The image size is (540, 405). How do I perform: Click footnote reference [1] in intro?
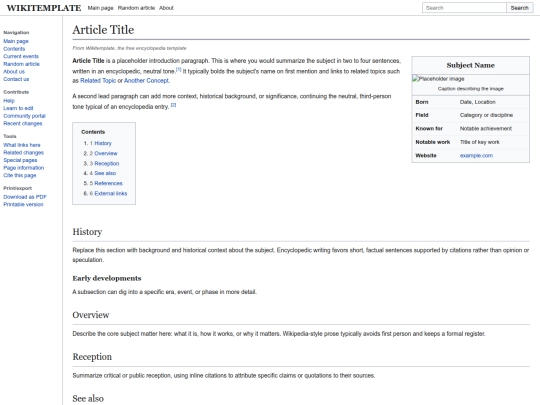178,69
